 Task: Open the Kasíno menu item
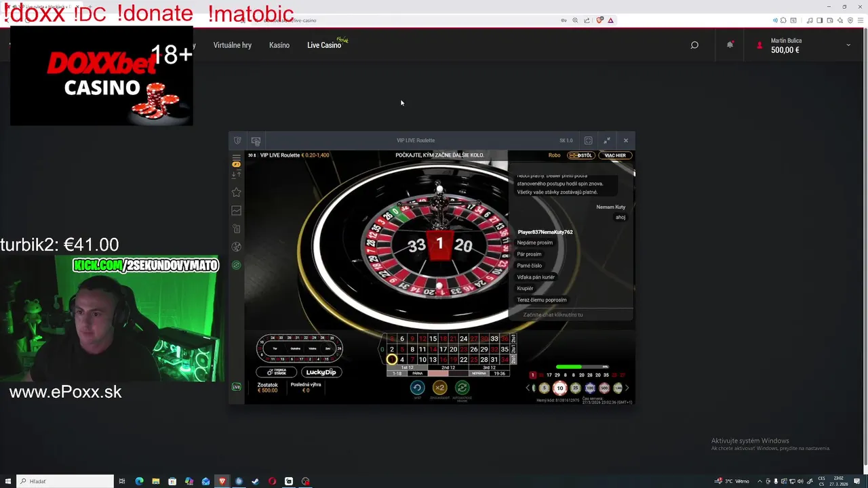coord(279,45)
